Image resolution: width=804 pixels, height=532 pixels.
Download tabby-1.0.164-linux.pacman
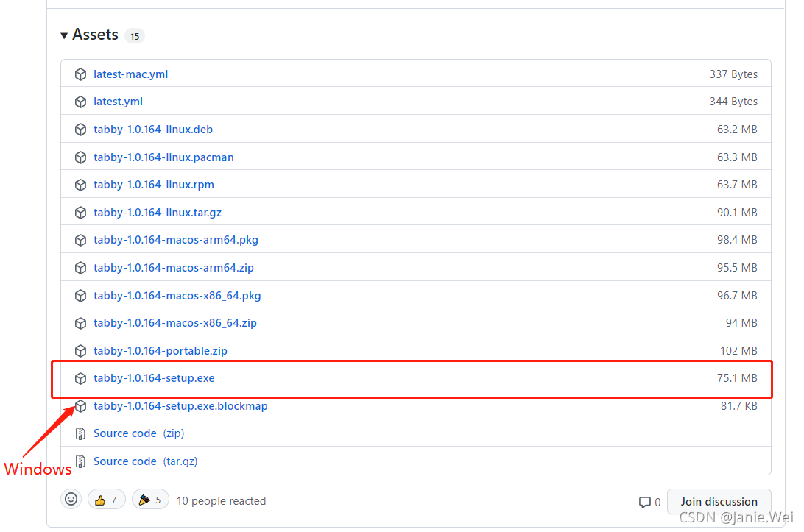click(163, 157)
